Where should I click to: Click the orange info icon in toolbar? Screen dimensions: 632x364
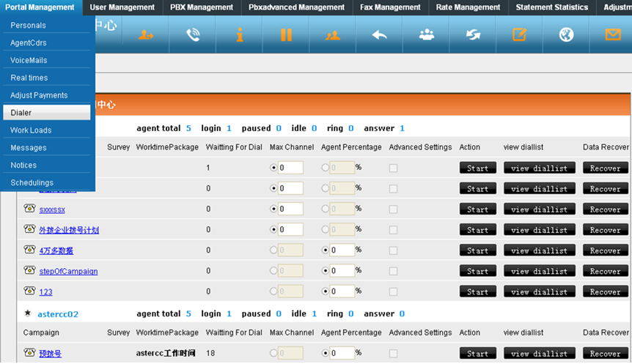click(x=240, y=35)
